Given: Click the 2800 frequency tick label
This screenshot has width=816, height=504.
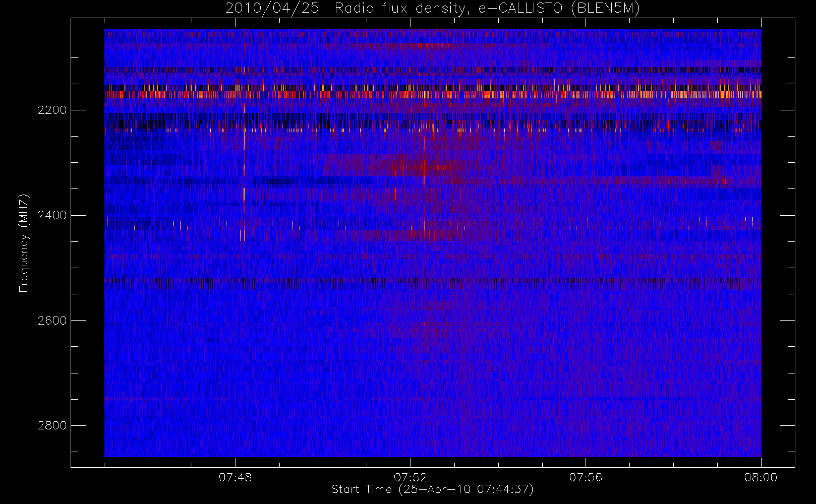Looking at the screenshot, I should pyautogui.click(x=52, y=426).
